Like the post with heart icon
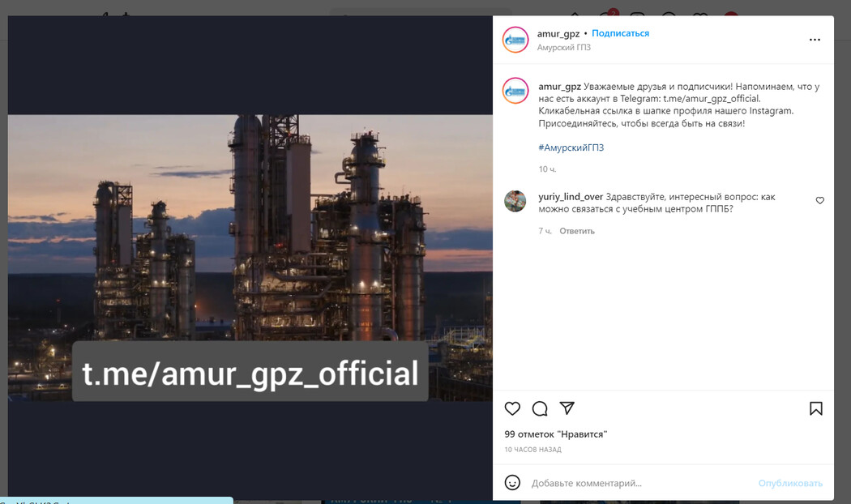Image resolution: width=851 pixels, height=504 pixels. click(x=512, y=408)
